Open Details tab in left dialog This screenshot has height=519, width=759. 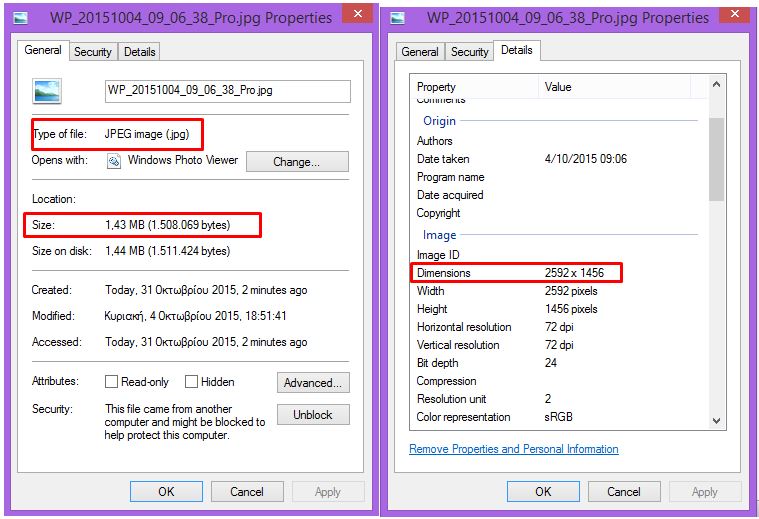pos(140,52)
